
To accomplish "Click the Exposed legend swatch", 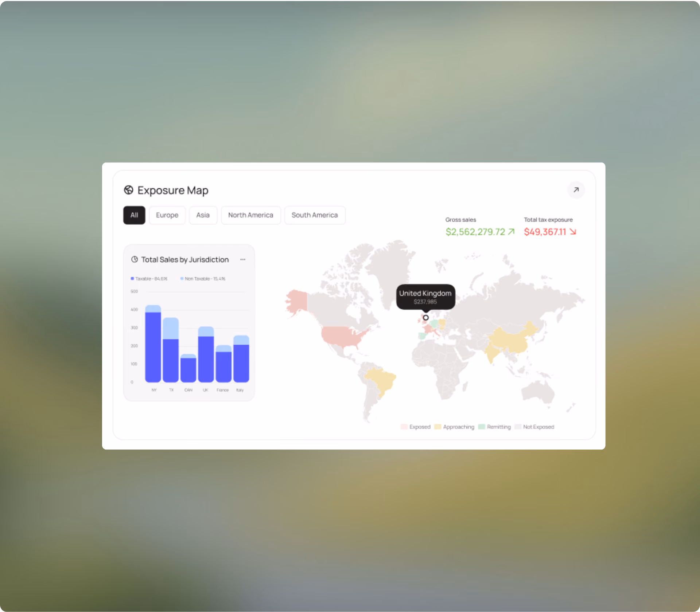I will coord(404,427).
